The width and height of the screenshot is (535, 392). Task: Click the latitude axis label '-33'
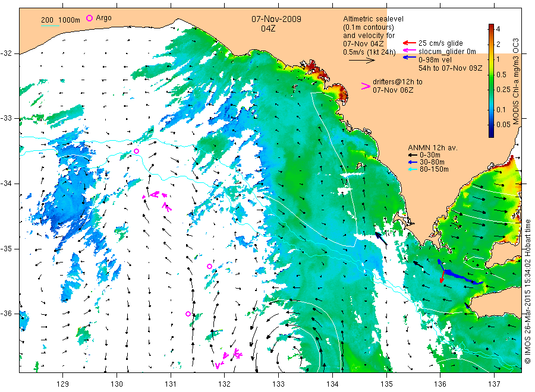6,118
